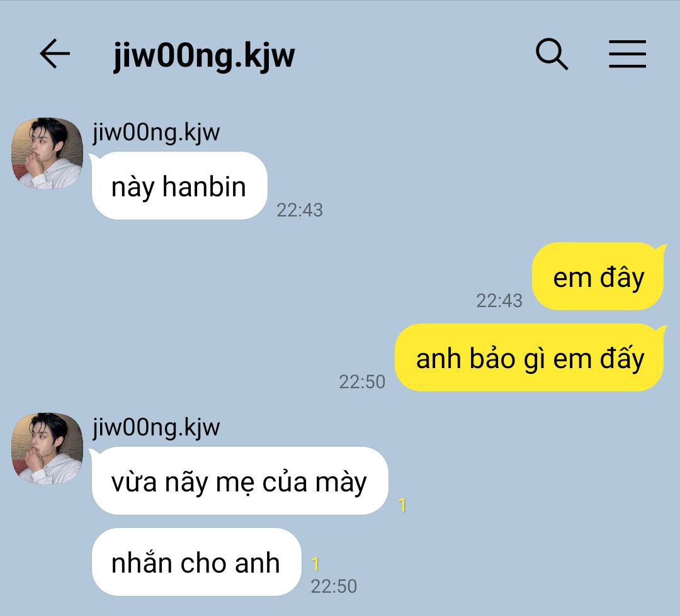Open the hamburger menu
Viewport: 680px width, 616px height.
627,54
